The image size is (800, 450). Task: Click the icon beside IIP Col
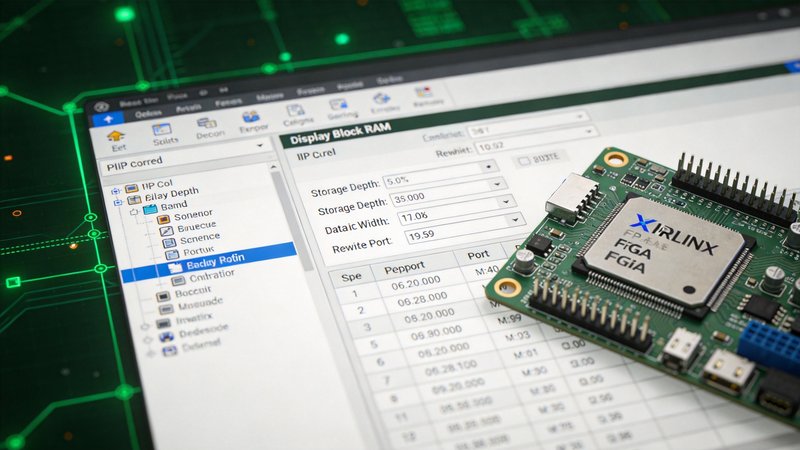pyautogui.click(x=132, y=188)
